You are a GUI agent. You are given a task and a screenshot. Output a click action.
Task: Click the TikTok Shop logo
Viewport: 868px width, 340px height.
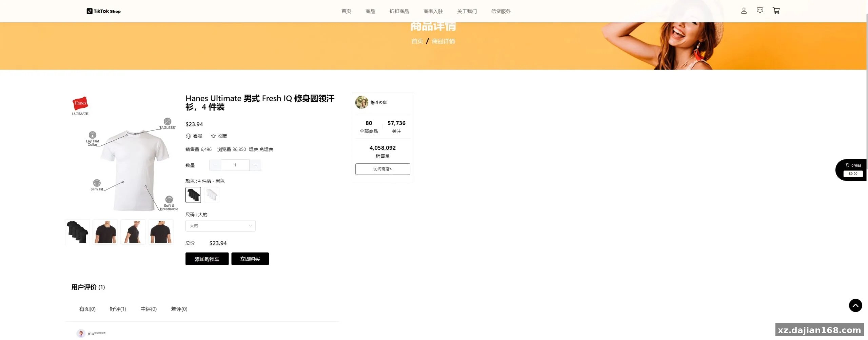pyautogui.click(x=103, y=11)
